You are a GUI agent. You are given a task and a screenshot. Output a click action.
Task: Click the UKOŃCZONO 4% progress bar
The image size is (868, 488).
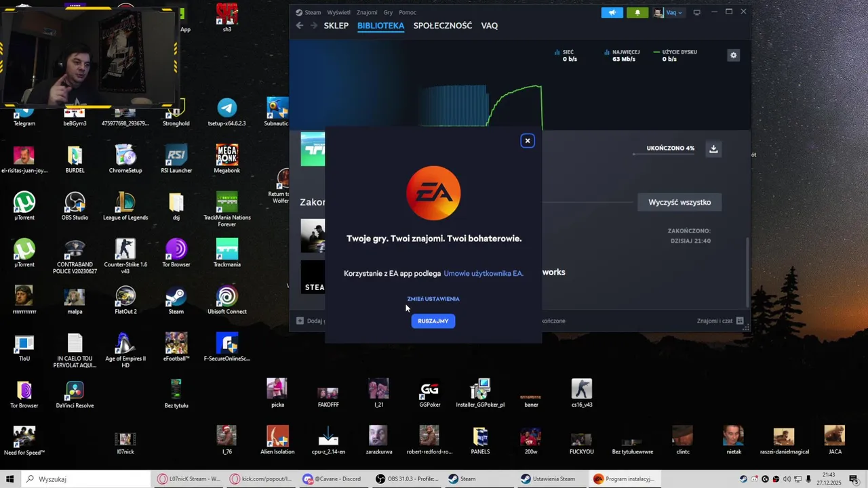(664, 155)
